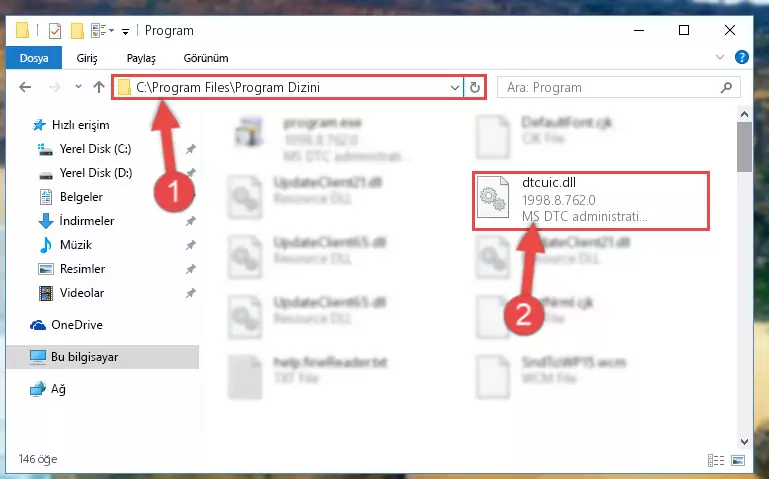Click the Properties checkmark icon in title bar

[55, 31]
